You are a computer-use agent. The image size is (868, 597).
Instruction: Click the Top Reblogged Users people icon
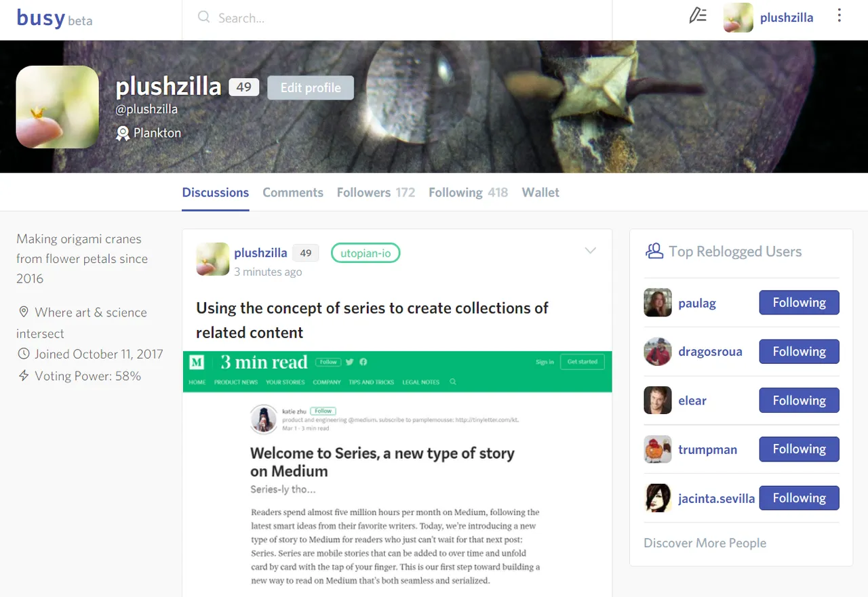[654, 251]
